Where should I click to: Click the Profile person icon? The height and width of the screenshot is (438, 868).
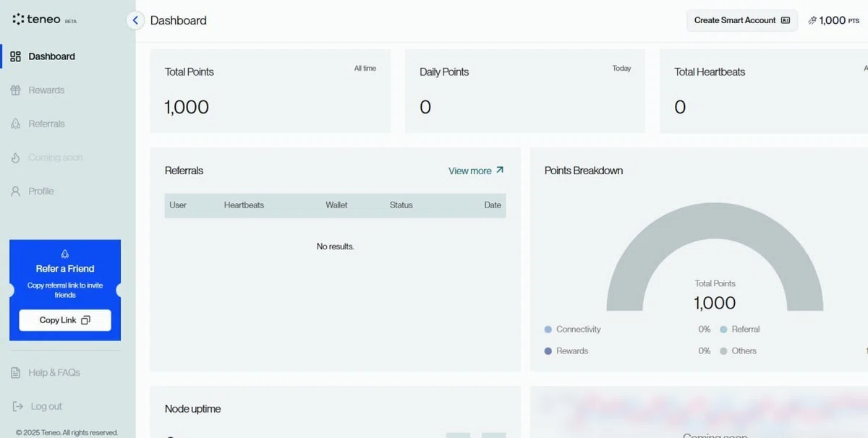[x=15, y=191]
